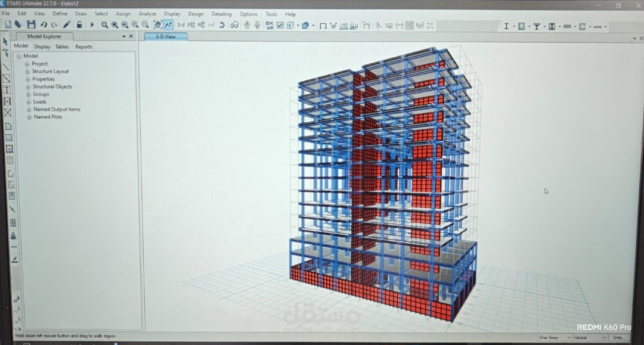Set elevation view from toolbar

tap(202, 25)
